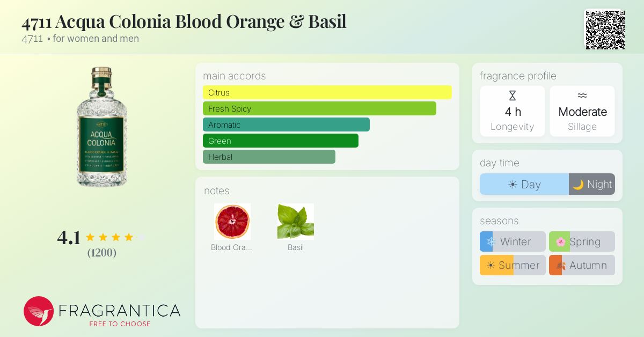The image size is (644, 337).
Task: Click the moon Night icon
Action: pos(578,185)
